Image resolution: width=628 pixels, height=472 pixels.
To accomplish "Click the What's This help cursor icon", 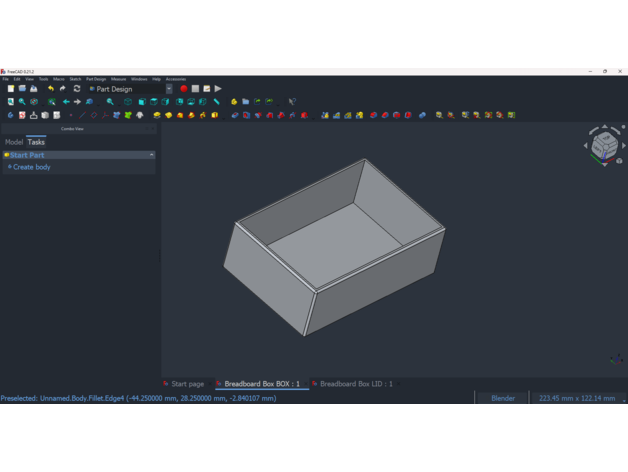I will point(292,102).
